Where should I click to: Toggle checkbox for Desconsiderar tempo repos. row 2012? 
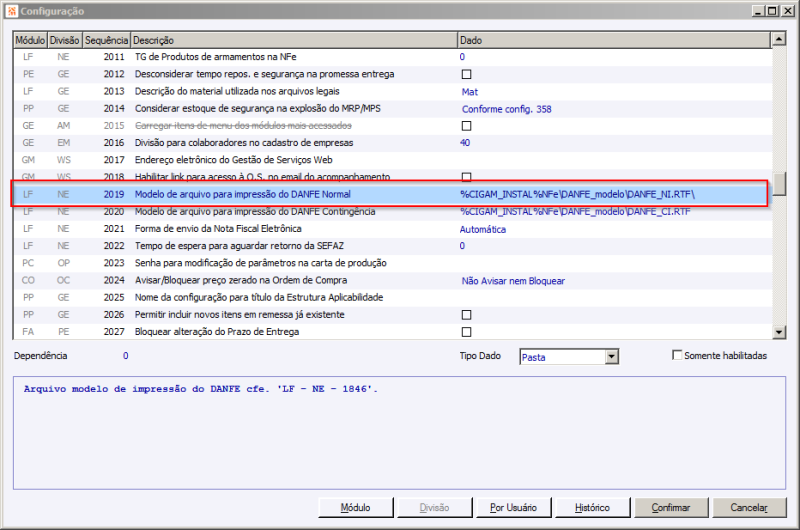(466, 74)
